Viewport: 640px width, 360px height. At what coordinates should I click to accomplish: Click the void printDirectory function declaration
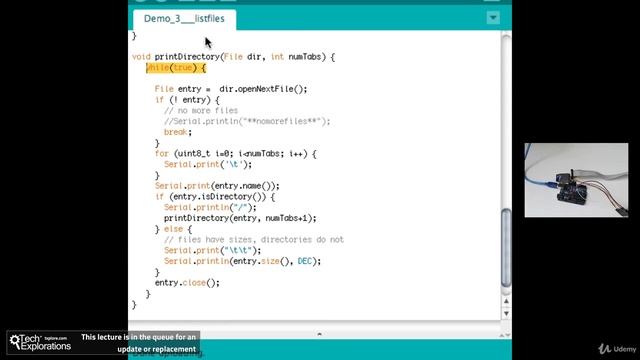click(233, 57)
